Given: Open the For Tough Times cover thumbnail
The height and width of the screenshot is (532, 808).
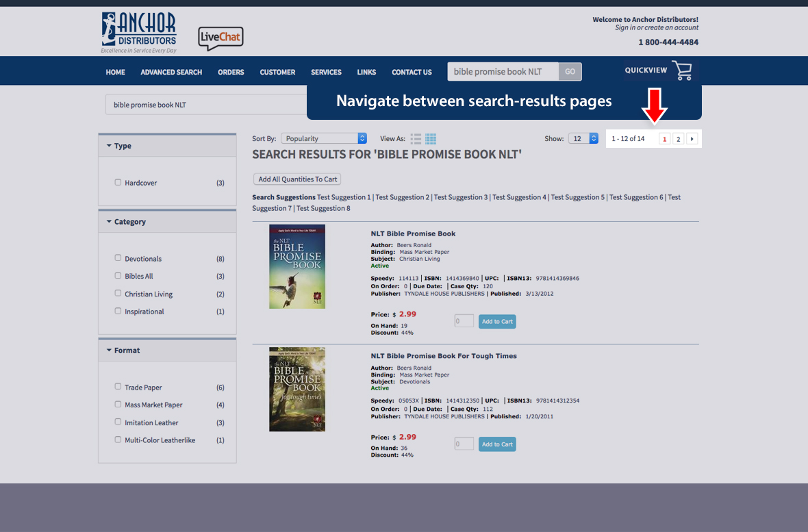Looking at the screenshot, I should click(x=297, y=389).
